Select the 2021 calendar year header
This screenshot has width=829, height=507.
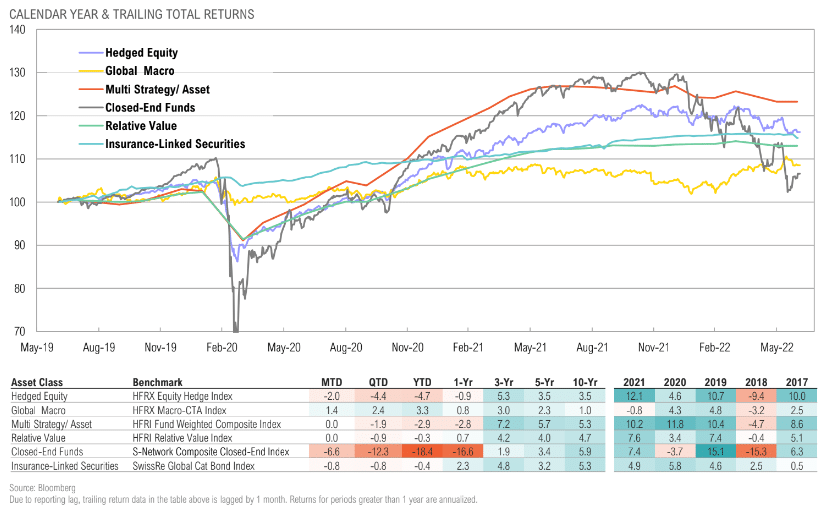(634, 382)
